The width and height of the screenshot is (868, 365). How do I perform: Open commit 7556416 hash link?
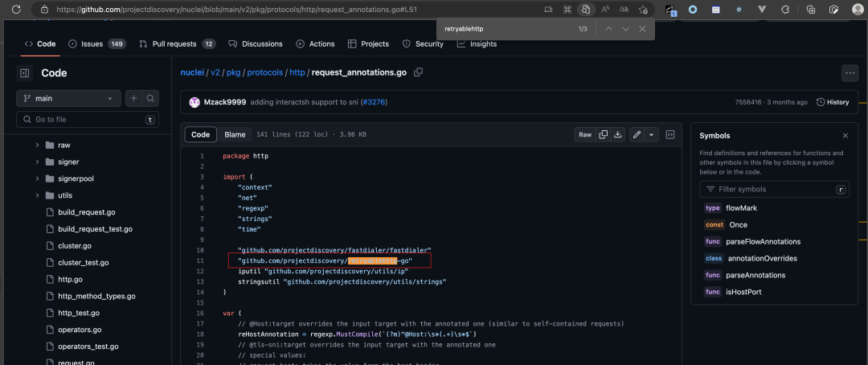748,102
